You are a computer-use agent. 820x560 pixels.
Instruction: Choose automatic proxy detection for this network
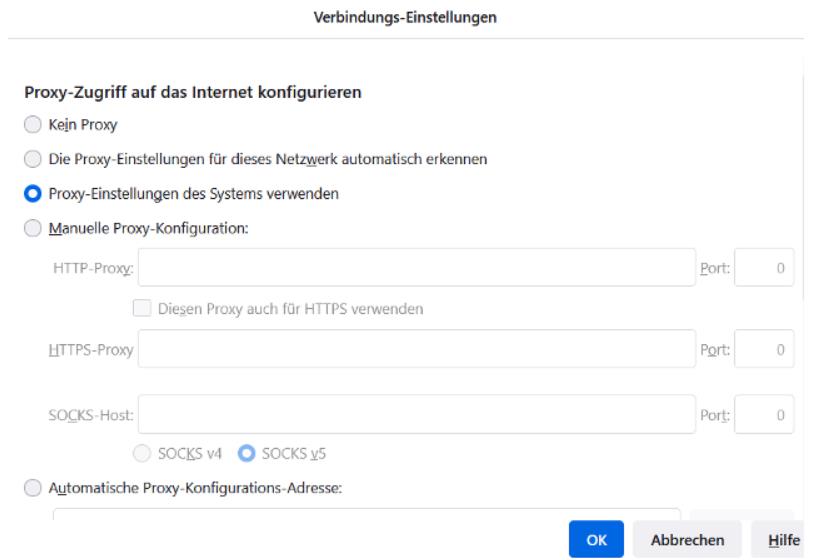click(32, 159)
